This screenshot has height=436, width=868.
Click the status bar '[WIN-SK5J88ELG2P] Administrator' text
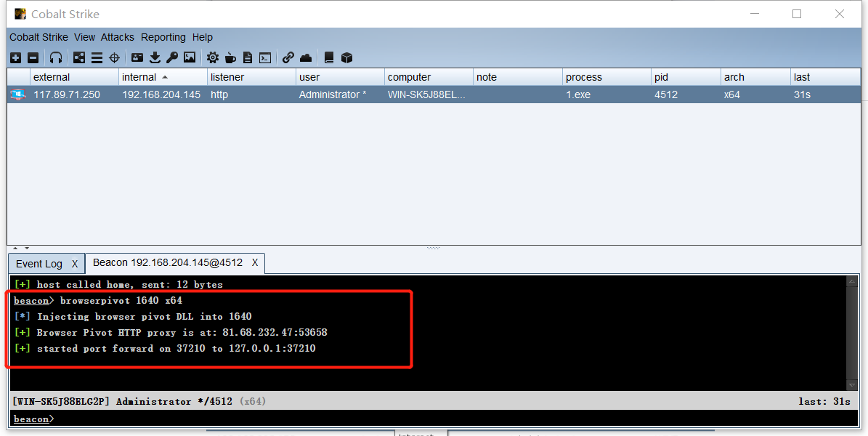pyautogui.click(x=122, y=401)
